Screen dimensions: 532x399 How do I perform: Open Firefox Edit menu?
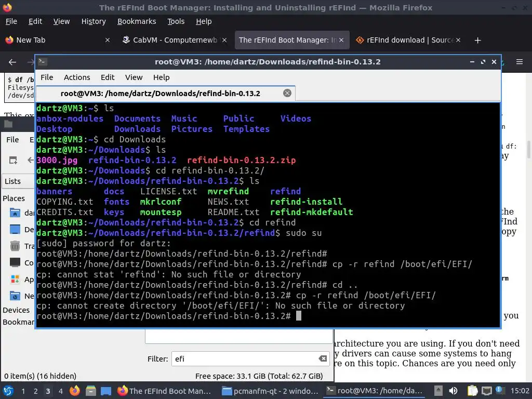tap(35, 21)
